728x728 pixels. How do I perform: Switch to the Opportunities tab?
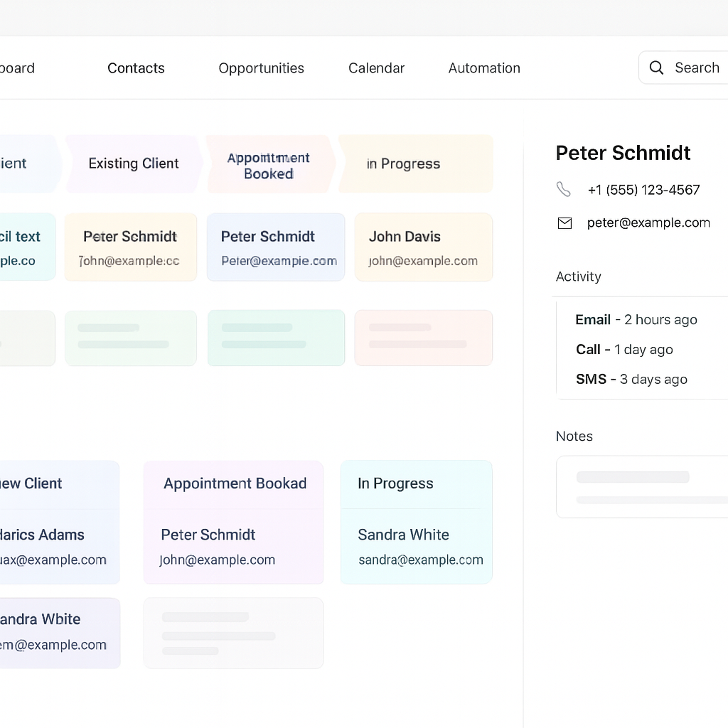coord(262,68)
